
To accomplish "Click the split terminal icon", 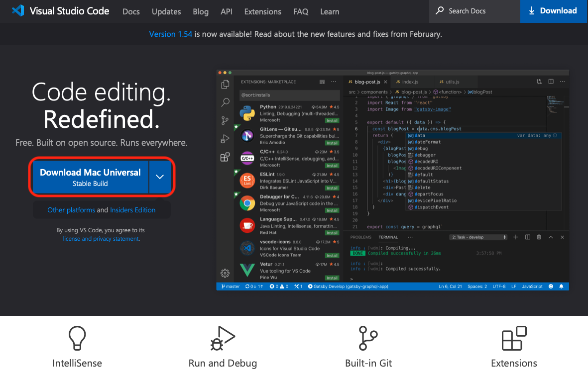I will [x=528, y=237].
